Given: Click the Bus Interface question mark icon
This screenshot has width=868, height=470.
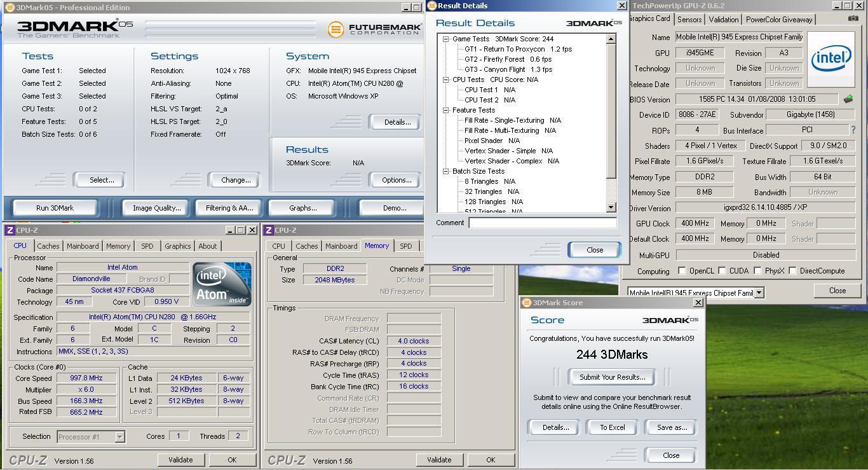Looking at the screenshot, I should (x=853, y=130).
